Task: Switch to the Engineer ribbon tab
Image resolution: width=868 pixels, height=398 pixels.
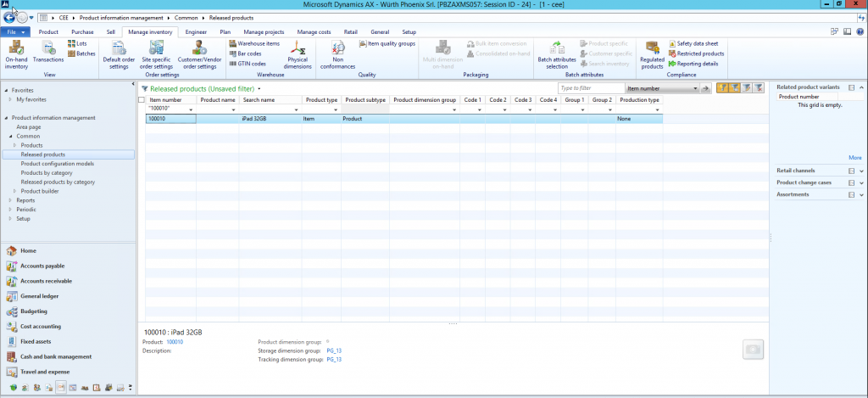Action: [196, 32]
